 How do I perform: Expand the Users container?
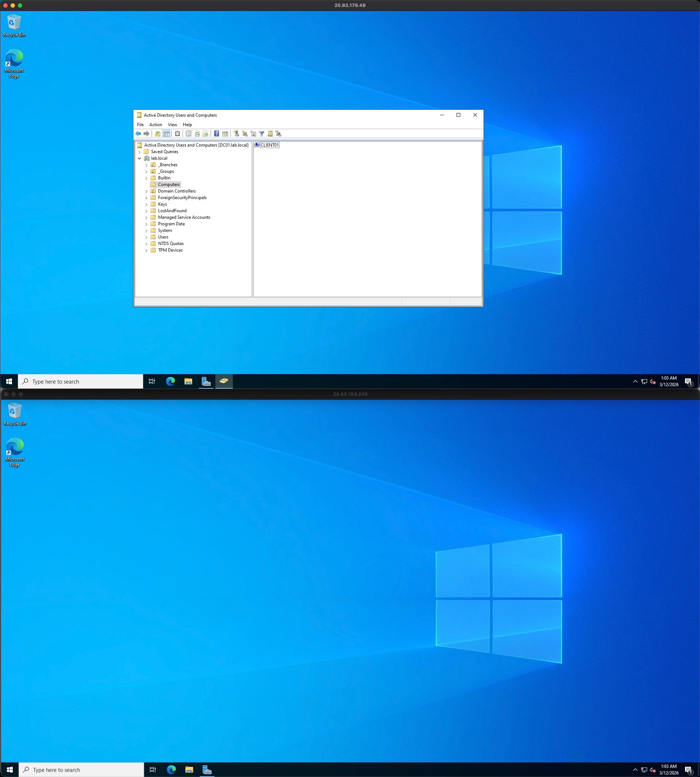(x=146, y=237)
